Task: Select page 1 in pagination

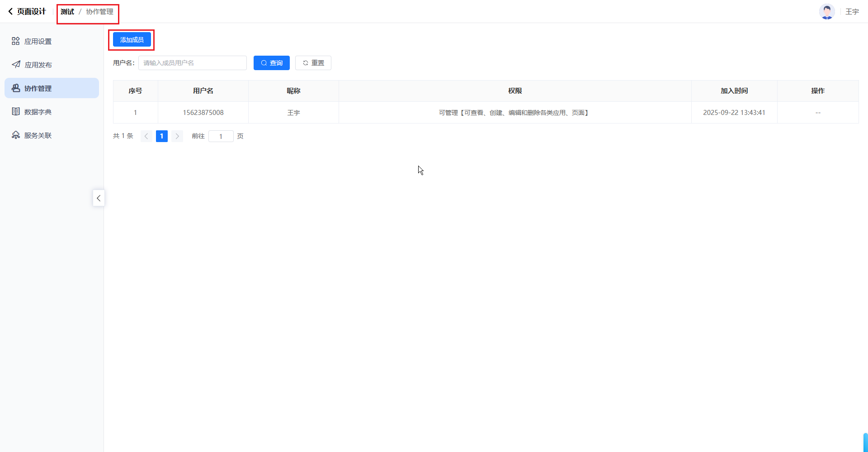Action: coord(162,136)
